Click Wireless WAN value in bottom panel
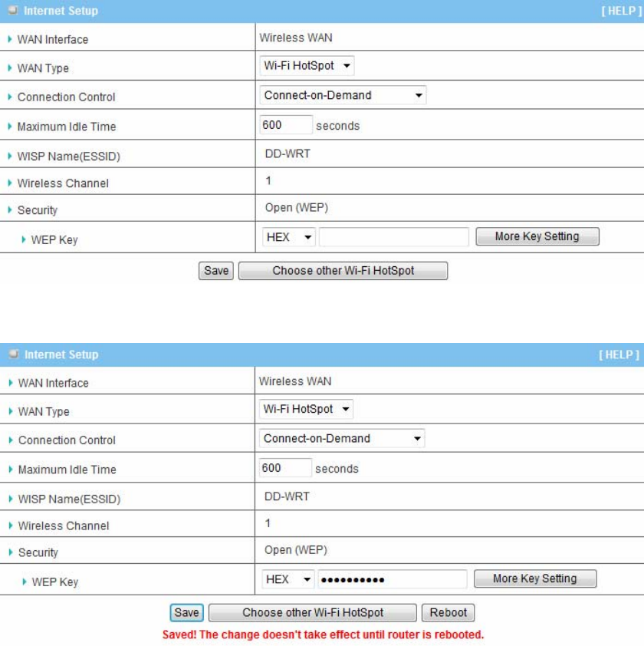 coord(295,381)
